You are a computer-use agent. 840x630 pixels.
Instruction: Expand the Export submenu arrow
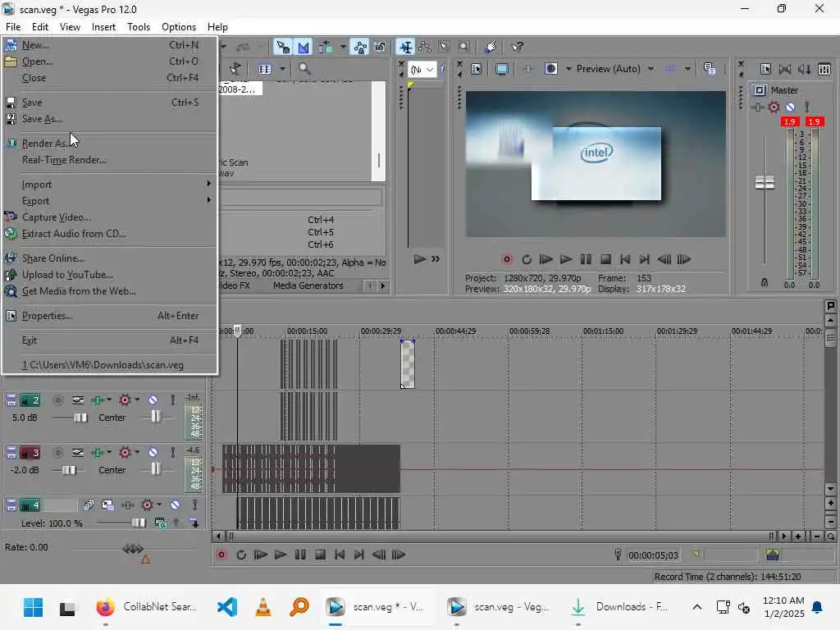tap(208, 200)
